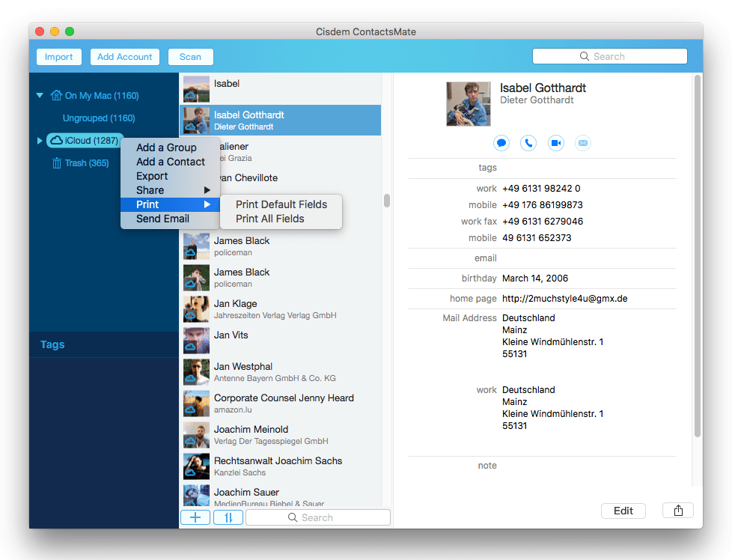Select Send Email from the context menu
The width and height of the screenshot is (732, 560).
click(161, 218)
